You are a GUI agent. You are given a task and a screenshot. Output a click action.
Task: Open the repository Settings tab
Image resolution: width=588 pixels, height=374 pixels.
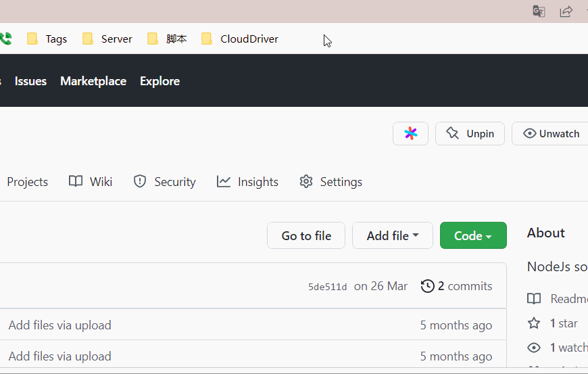331,181
